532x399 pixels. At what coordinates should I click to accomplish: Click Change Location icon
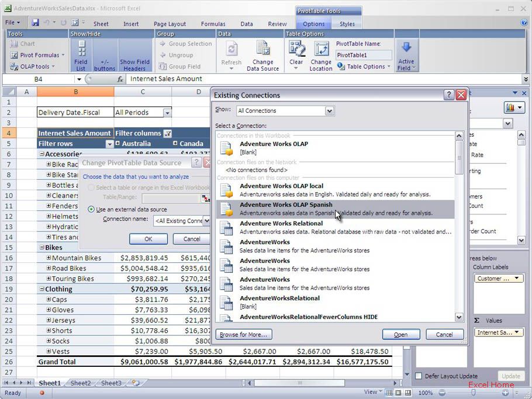(321, 48)
